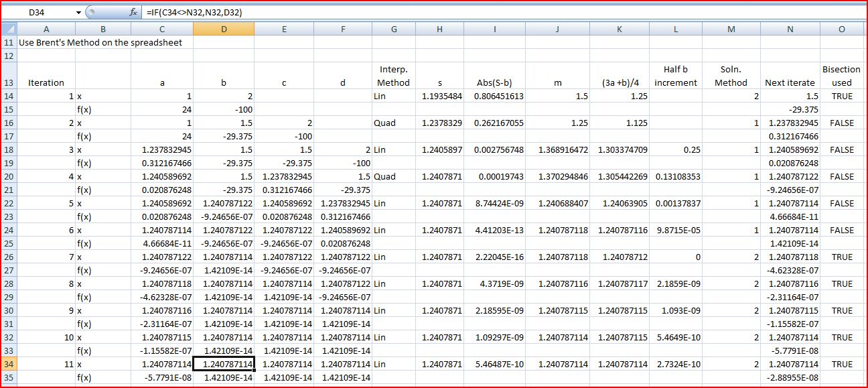Select column header D
Screen dimensions: 868x388
tap(224, 29)
